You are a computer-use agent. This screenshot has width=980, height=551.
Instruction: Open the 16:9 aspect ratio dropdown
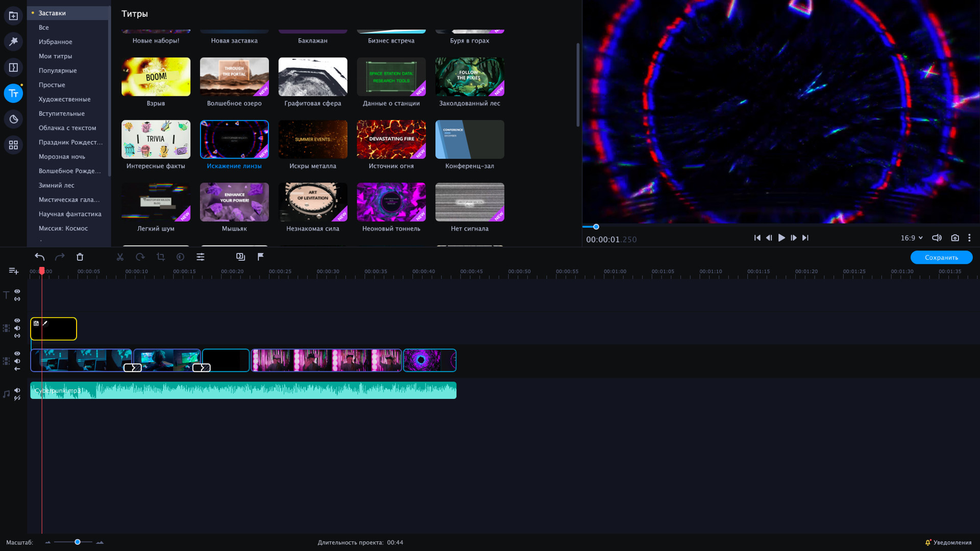[912, 238]
